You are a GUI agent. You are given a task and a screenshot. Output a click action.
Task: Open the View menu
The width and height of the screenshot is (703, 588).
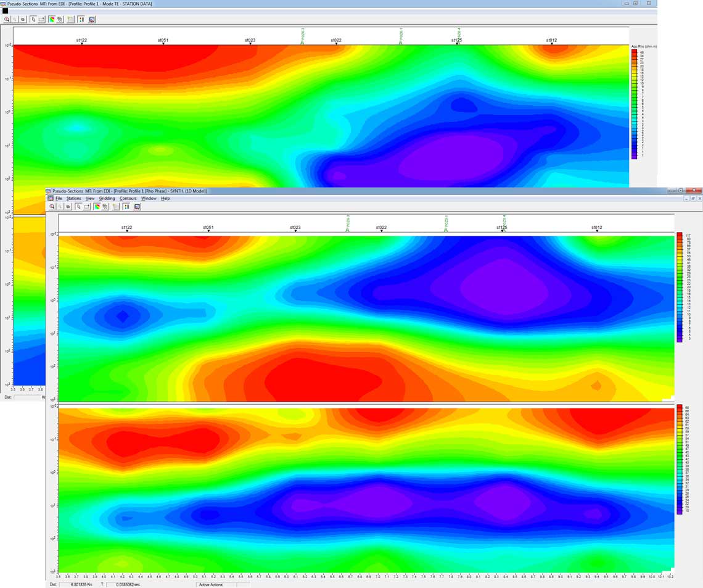[x=89, y=198]
